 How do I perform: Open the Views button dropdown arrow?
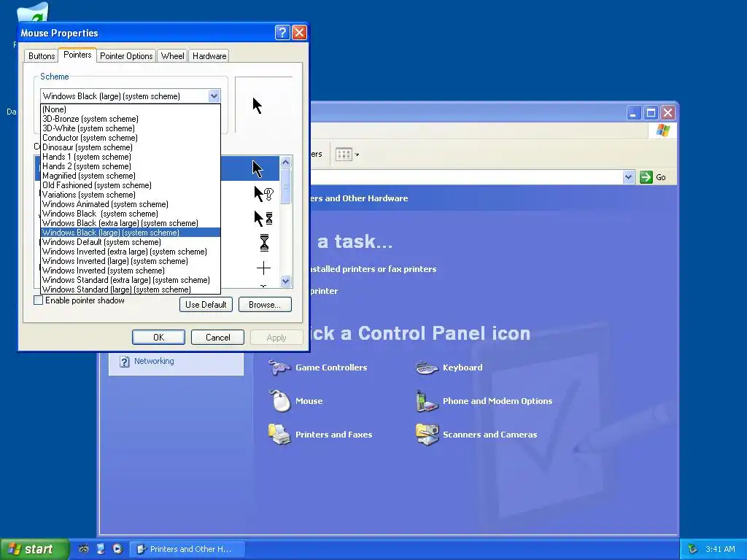[x=357, y=155]
